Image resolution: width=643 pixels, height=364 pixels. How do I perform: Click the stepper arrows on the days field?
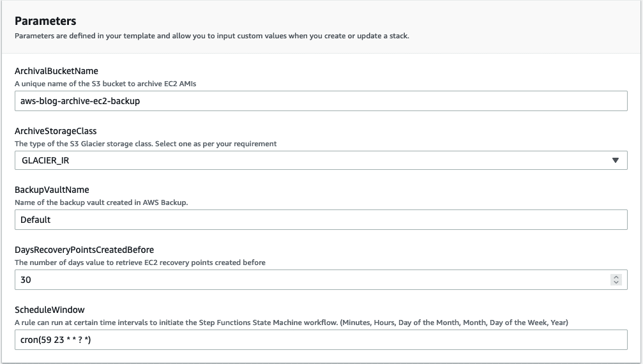pyautogui.click(x=616, y=280)
